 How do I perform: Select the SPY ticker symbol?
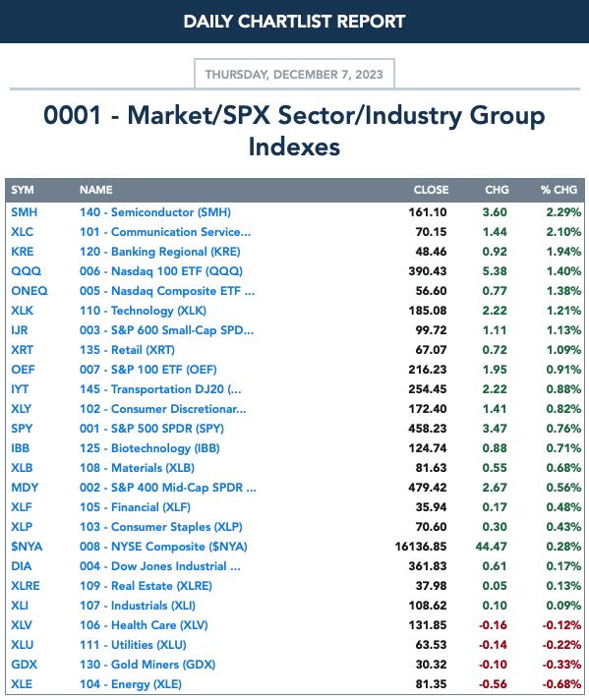pyautogui.click(x=22, y=428)
